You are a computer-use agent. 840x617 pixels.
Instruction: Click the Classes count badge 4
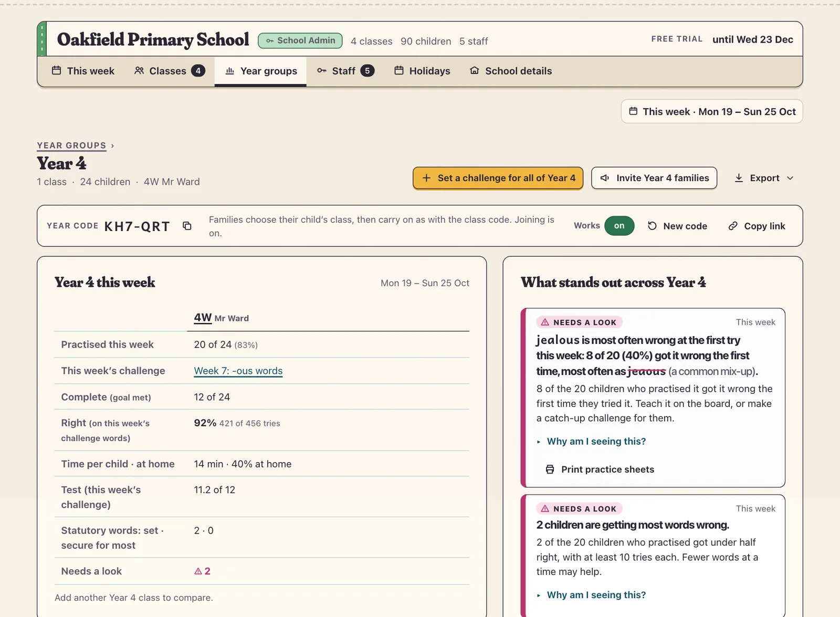pyautogui.click(x=198, y=70)
